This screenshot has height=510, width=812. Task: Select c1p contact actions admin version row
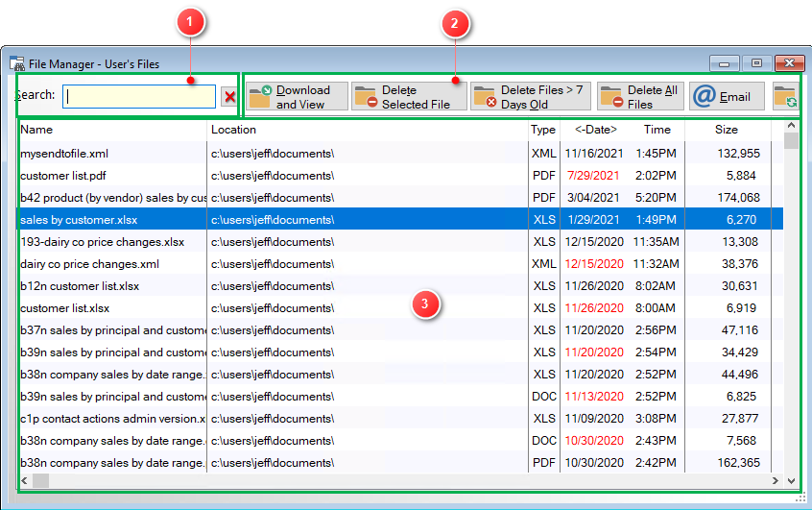click(400, 418)
